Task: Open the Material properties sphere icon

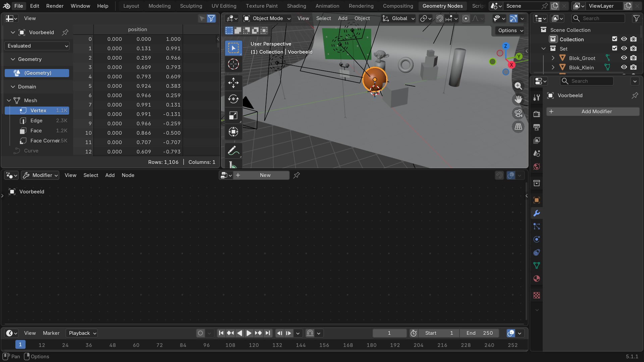Action: (537, 279)
